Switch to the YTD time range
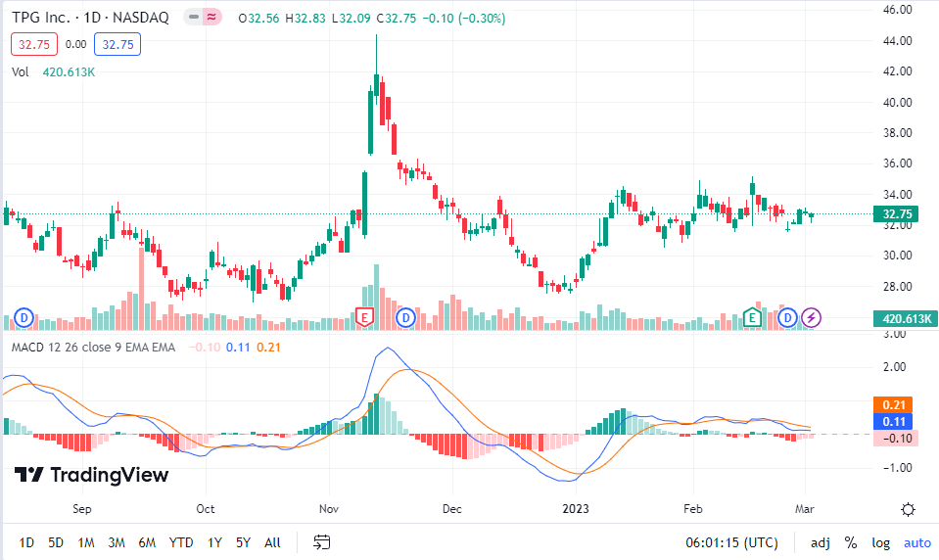Viewport: 939px width, 560px height. click(x=180, y=542)
